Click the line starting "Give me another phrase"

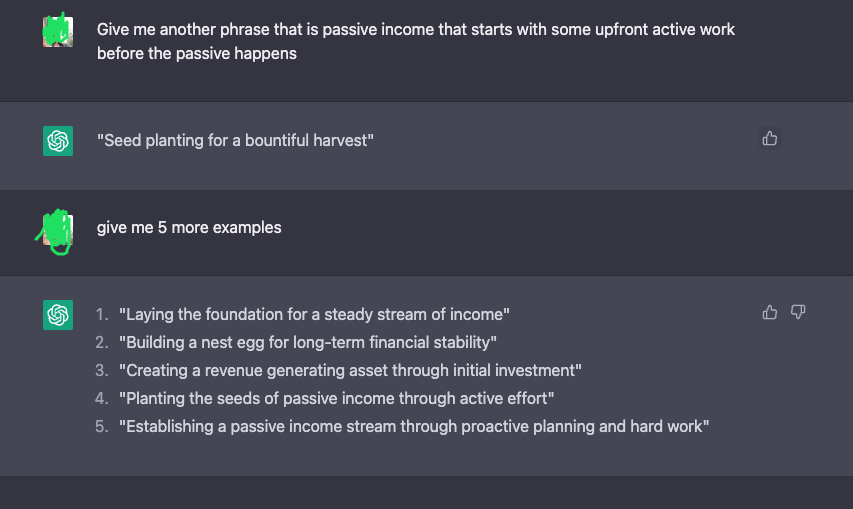(416, 29)
